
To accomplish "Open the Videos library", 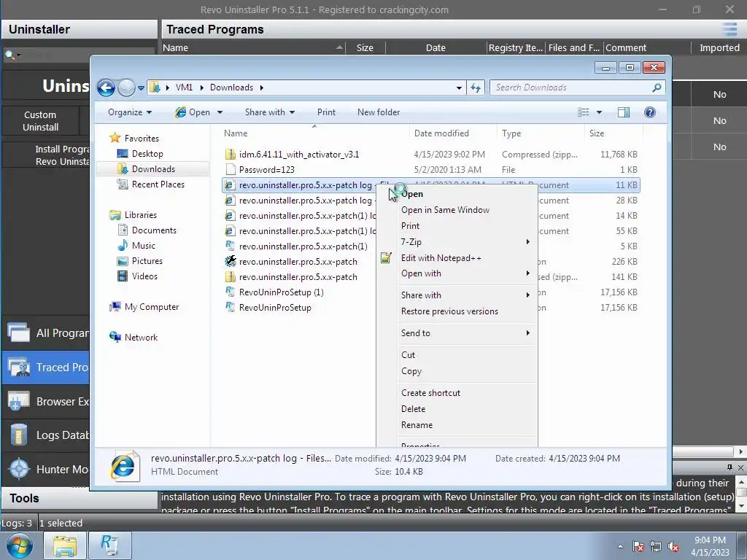I will pos(144,276).
